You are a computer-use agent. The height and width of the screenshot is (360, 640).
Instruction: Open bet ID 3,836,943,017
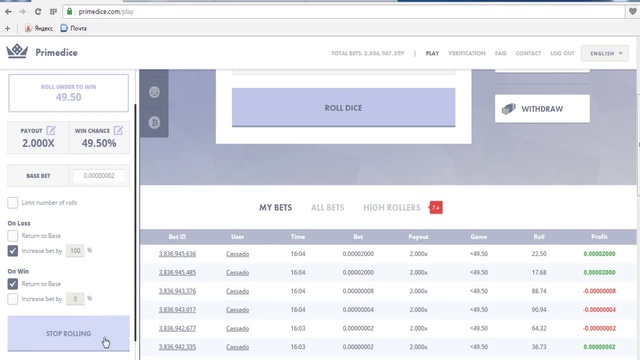point(177,310)
